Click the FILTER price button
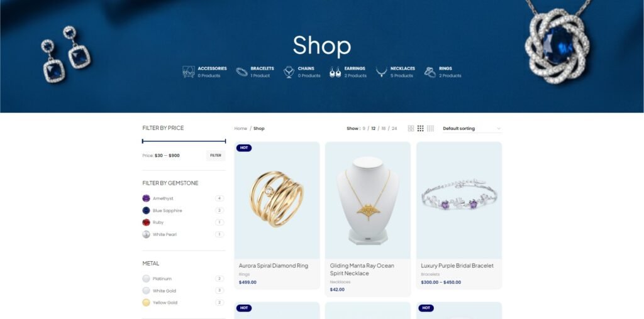Screen dimensions: 644x319 (216, 155)
